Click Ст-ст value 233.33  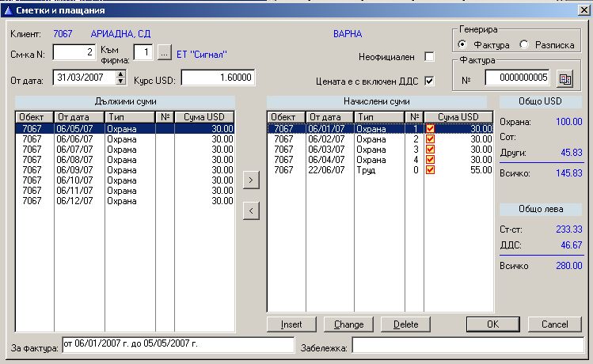568,229
